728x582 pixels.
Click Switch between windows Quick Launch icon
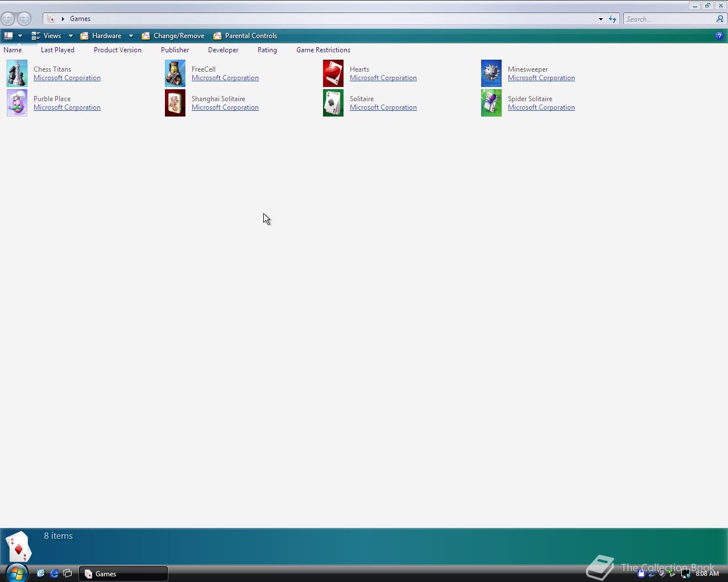(68, 573)
